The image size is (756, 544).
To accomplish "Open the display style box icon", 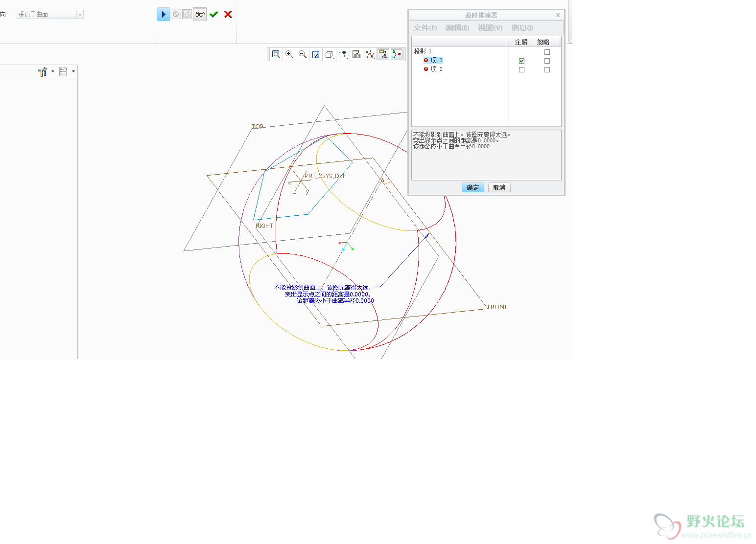I will 330,54.
